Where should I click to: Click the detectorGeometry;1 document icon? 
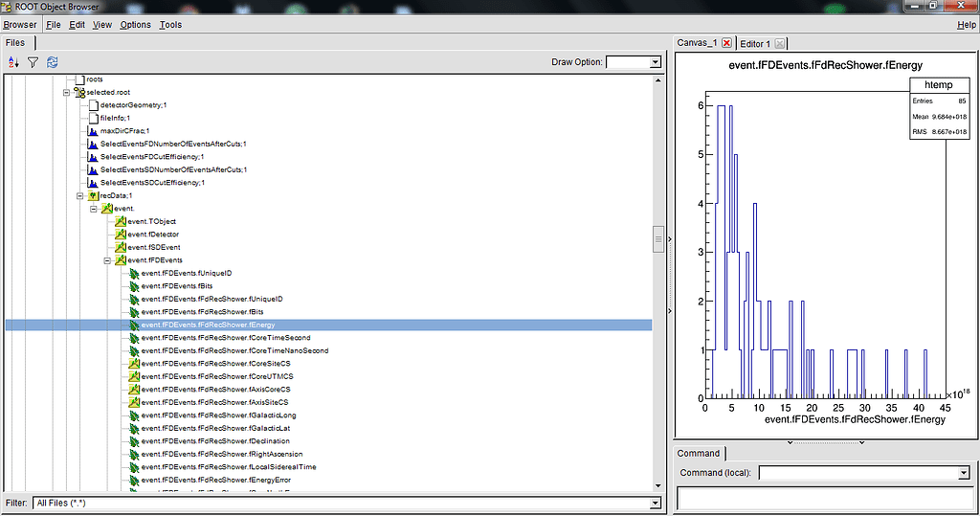93,105
